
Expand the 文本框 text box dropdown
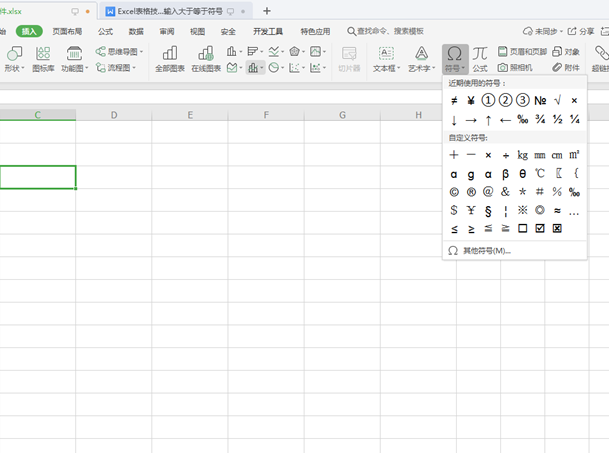(386, 69)
